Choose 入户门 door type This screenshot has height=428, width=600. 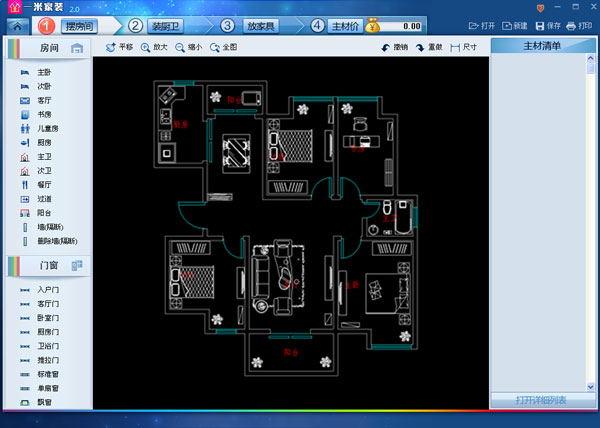click(48, 289)
